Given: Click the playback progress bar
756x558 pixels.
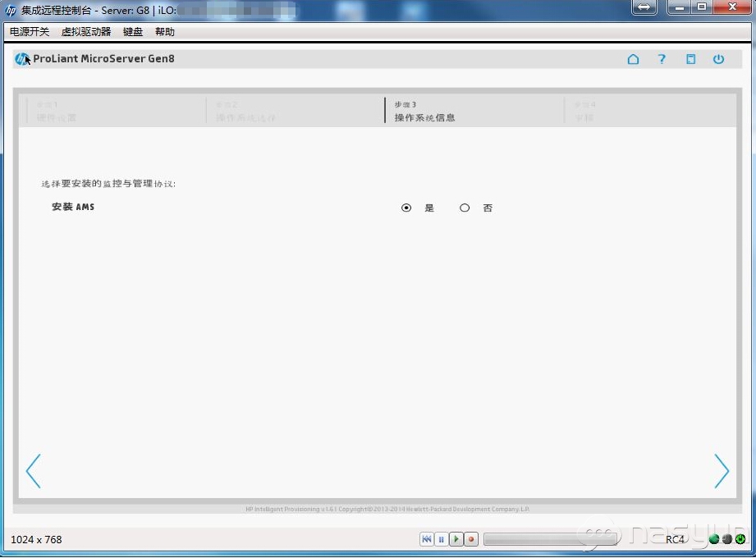Looking at the screenshot, I should click(550, 539).
